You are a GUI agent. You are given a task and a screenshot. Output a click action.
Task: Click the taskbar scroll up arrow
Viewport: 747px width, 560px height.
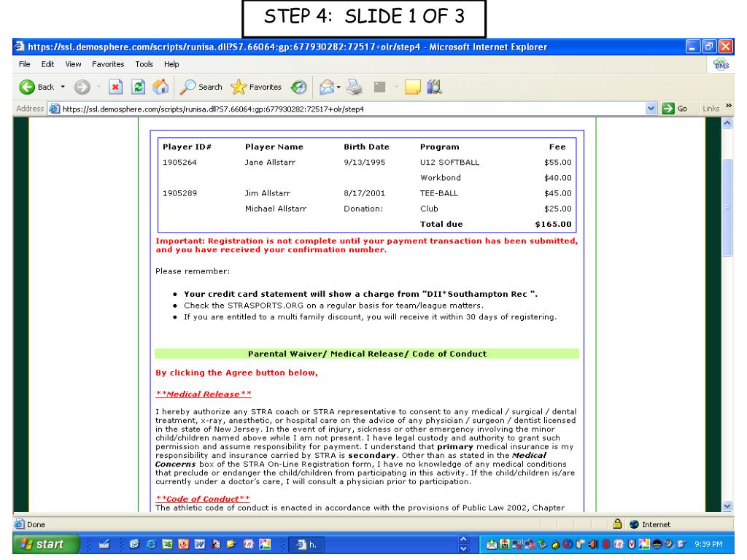[463, 540]
